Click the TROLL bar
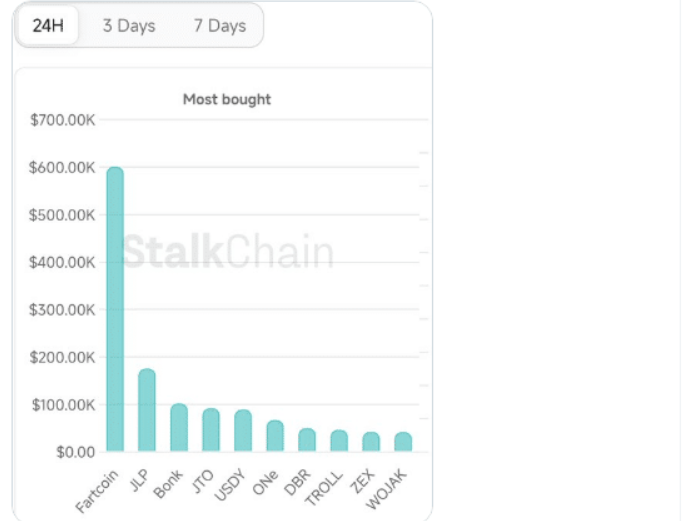Viewport: 688px width, 521px height. tap(339, 441)
